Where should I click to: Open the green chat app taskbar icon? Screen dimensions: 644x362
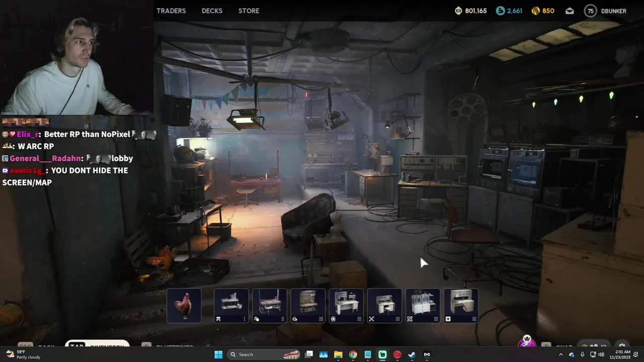click(x=382, y=354)
